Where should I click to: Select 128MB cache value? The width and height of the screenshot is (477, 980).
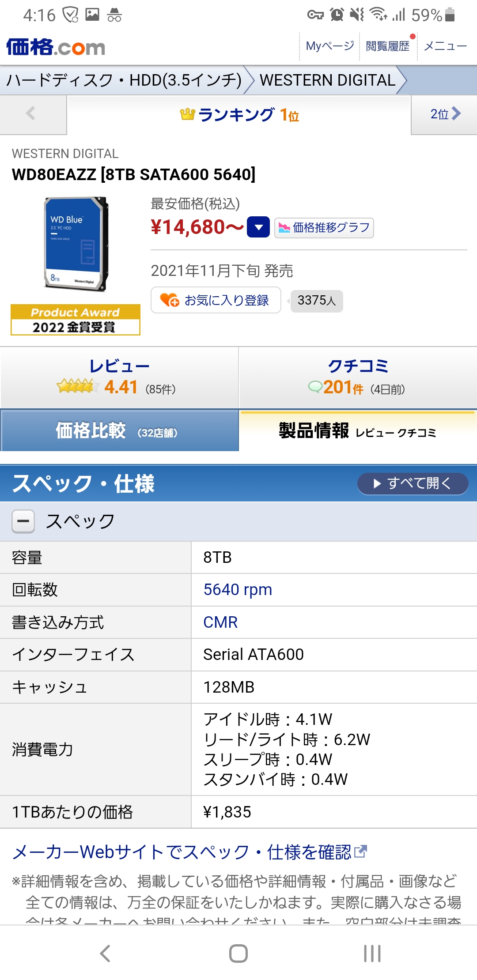tap(229, 687)
